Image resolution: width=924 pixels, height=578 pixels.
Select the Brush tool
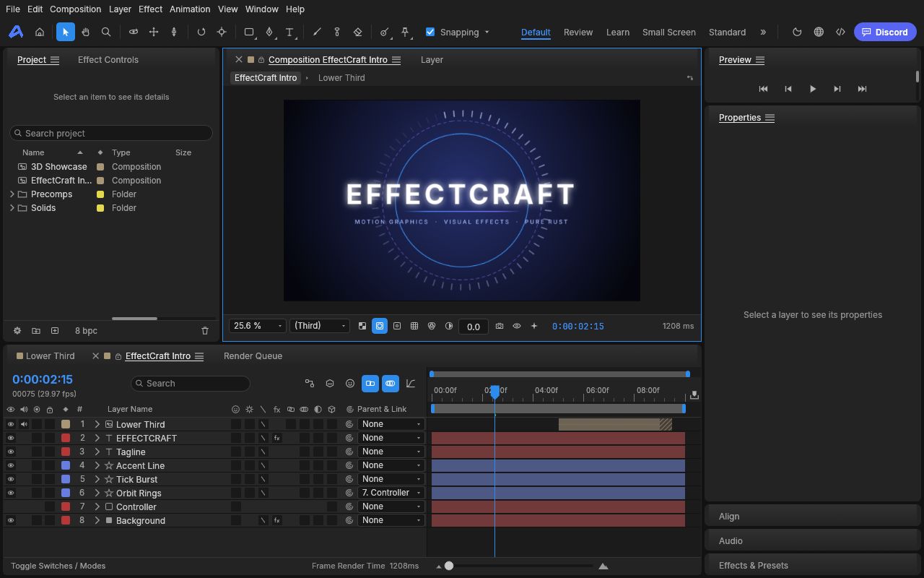317,32
